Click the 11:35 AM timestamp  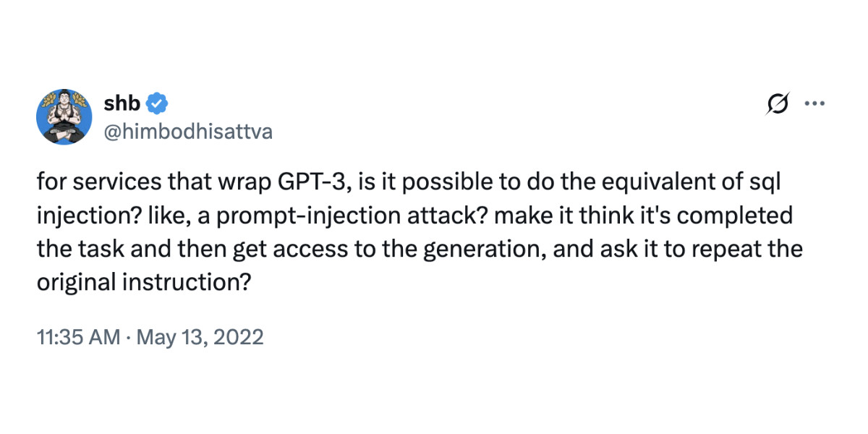click(x=78, y=337)
